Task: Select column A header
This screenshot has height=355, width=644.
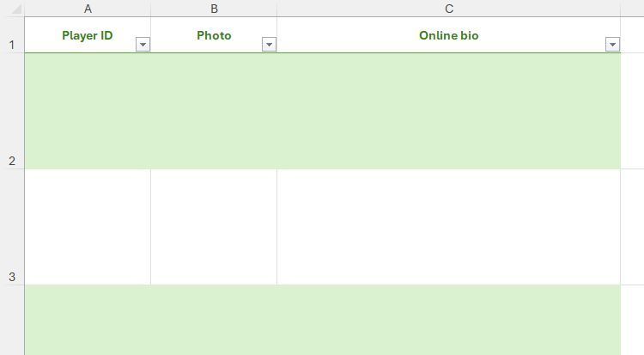Action: (88, 9)
